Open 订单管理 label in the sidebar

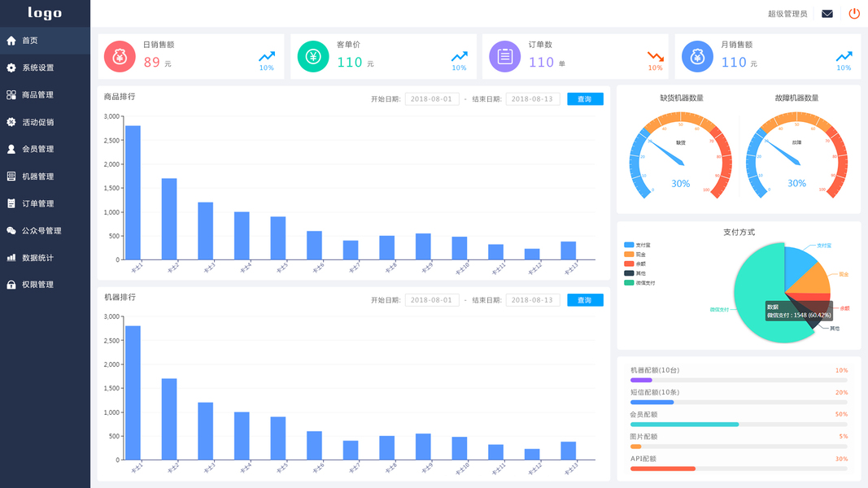pos(37,203)
